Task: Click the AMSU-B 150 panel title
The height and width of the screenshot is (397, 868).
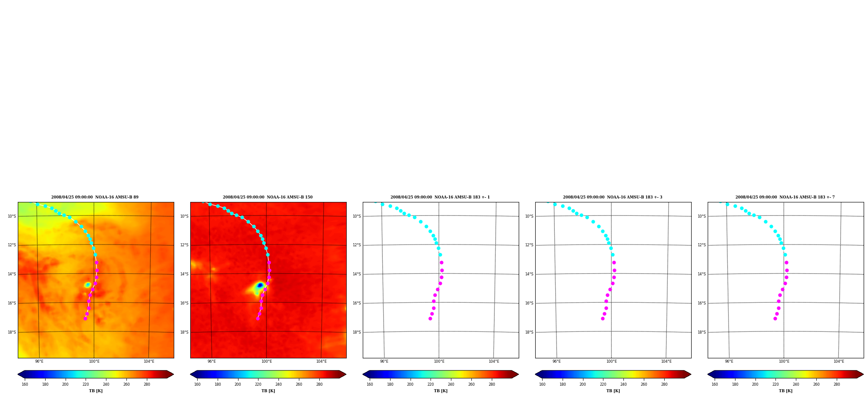Action: click(268, 197)
